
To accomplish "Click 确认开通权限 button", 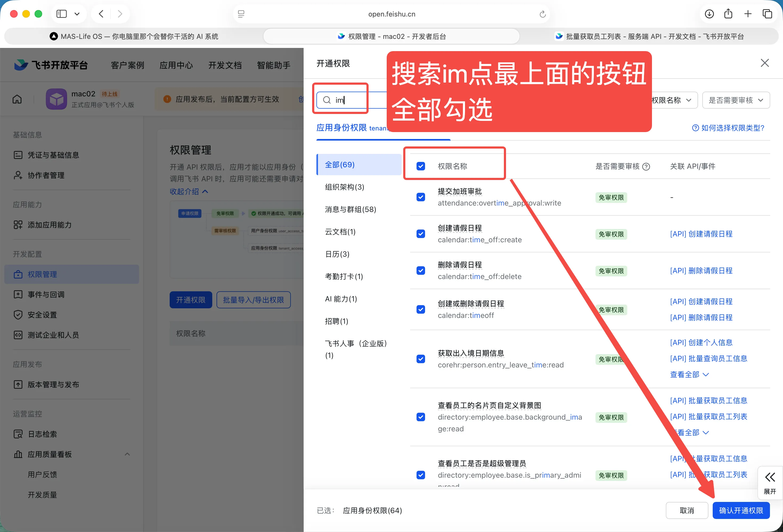I will point(741,510).
